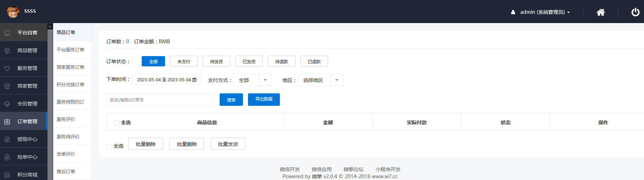Image resolution: width=644 pixels, height=180 pixels.
Task: Click the 订单数 0 count value
Action: point(128,42)
